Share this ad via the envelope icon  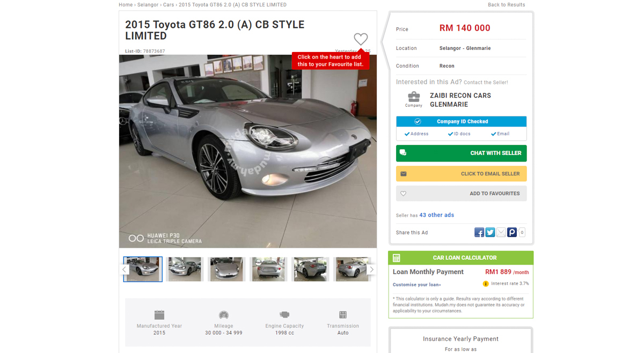501,232
